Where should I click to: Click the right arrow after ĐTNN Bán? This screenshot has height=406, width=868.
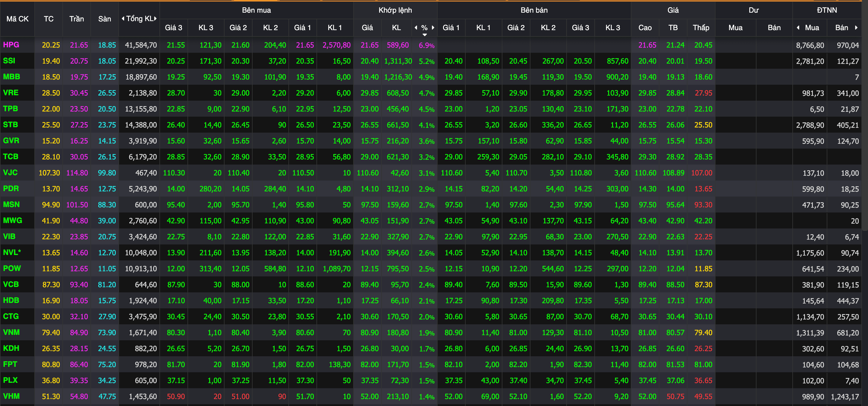pyautogui.click(x=856, y=28)
